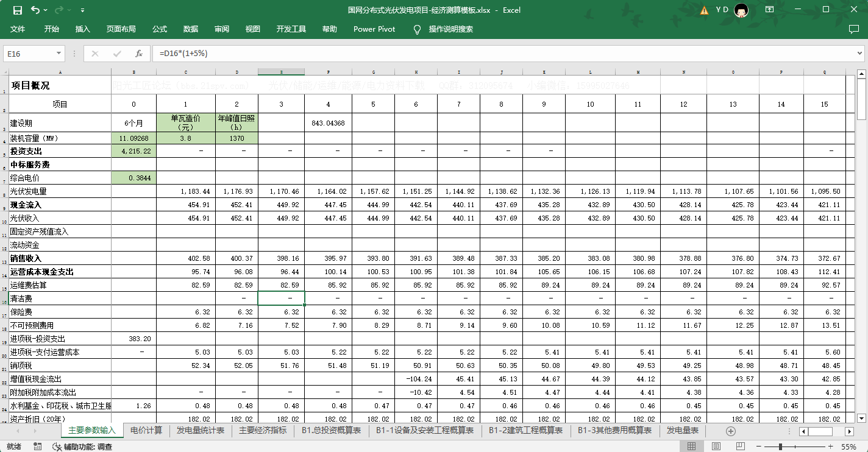Click the Name Box showing E16

point(29,54)
